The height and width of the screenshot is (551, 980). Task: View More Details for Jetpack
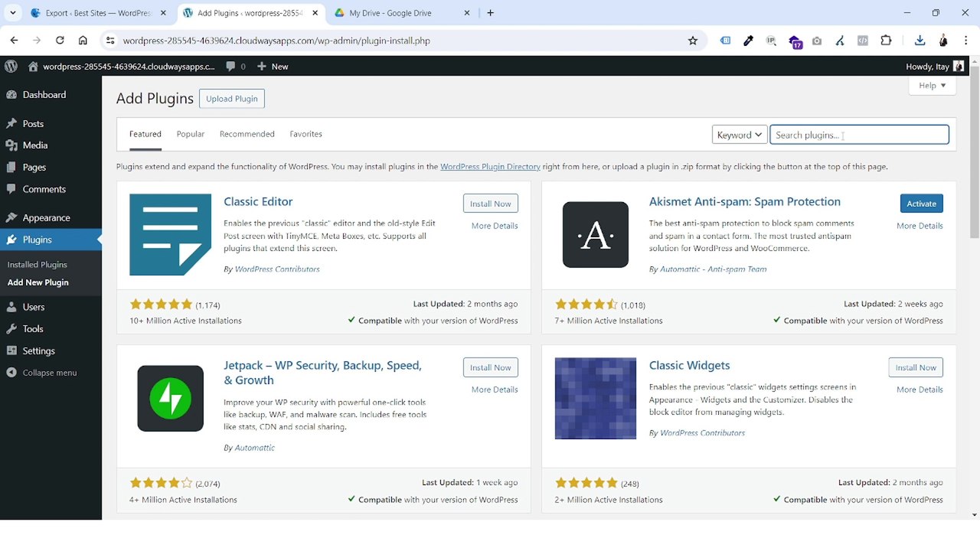[x=495, y=390]
